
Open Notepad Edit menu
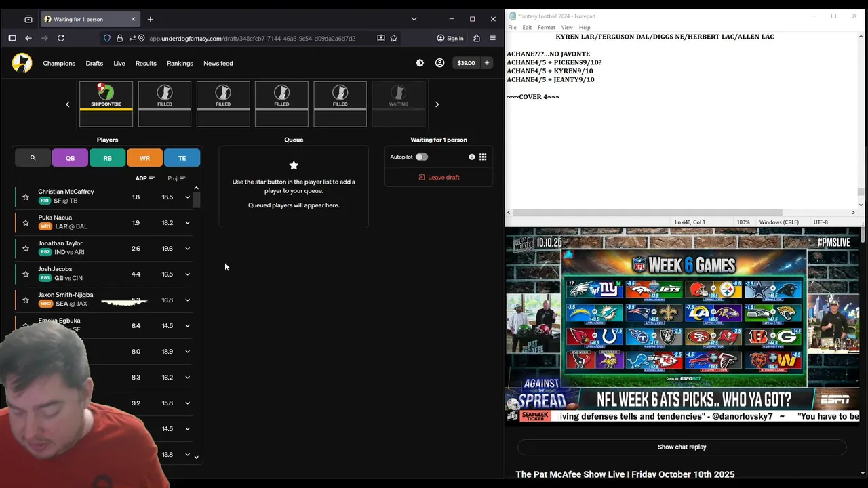[527, 28]
